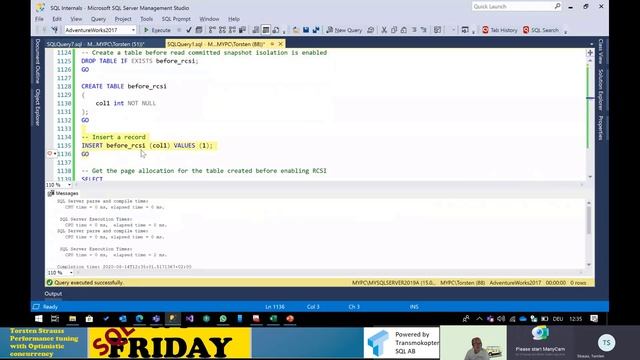Screen dimensions: 640x360
Task: Click New Query toolbar button
Action: [344, 30]
